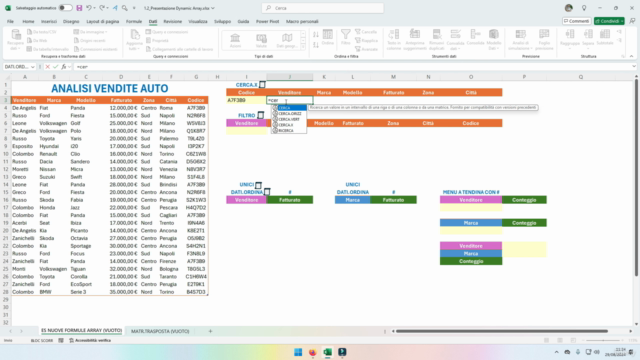The image size is (640, 360).
Task: Open the Undo history dropdown arrow
Action: [x=94, y=8]
